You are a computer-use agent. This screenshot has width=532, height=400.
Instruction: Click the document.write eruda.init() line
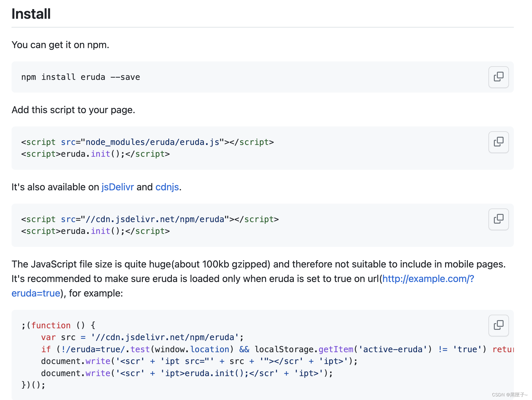187,373
